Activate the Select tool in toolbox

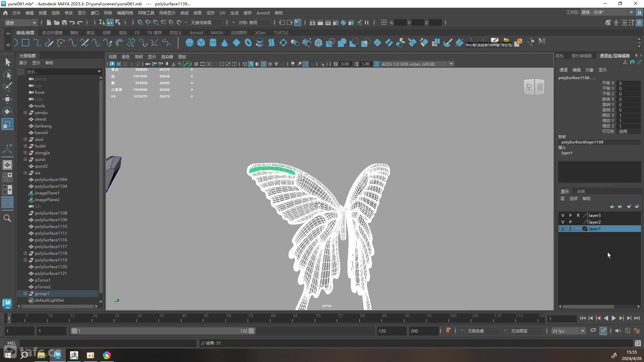pyautogui.click(x=7, y=62)
